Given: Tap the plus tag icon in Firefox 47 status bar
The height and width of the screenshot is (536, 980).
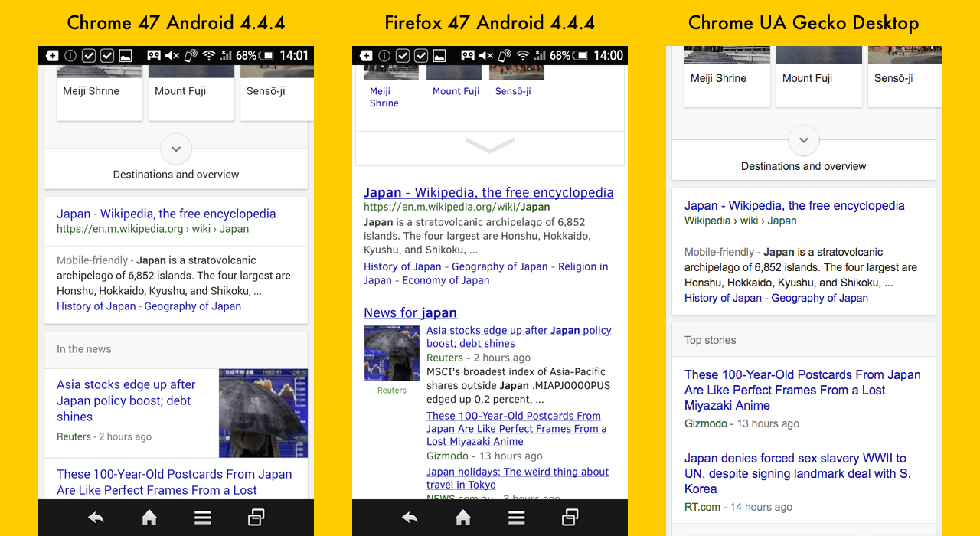Looking at the screenshot, I should tap(366, 55).
